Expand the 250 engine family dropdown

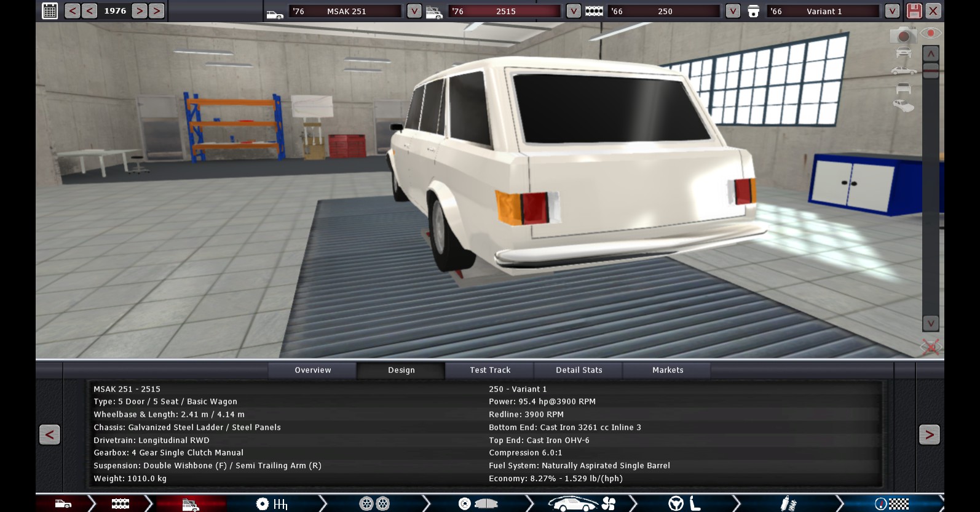pyautogui.click(x=733, y=11)
